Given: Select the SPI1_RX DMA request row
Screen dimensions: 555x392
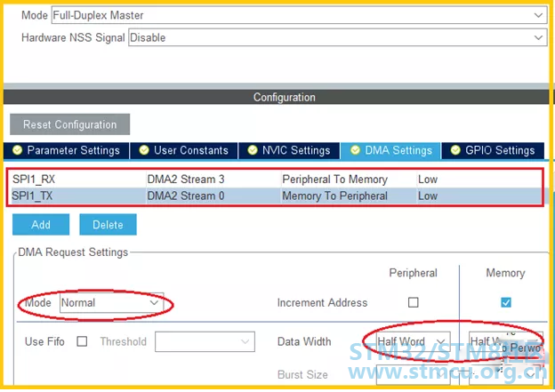Looking at the screenshot, I should click(x=275, y=180).
